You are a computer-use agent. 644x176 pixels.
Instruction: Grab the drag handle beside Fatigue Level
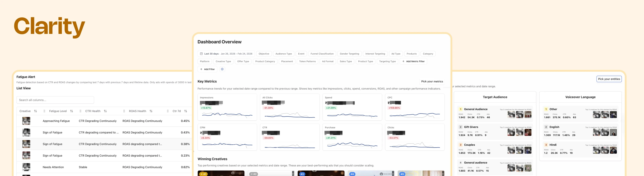tap(44, 111)
